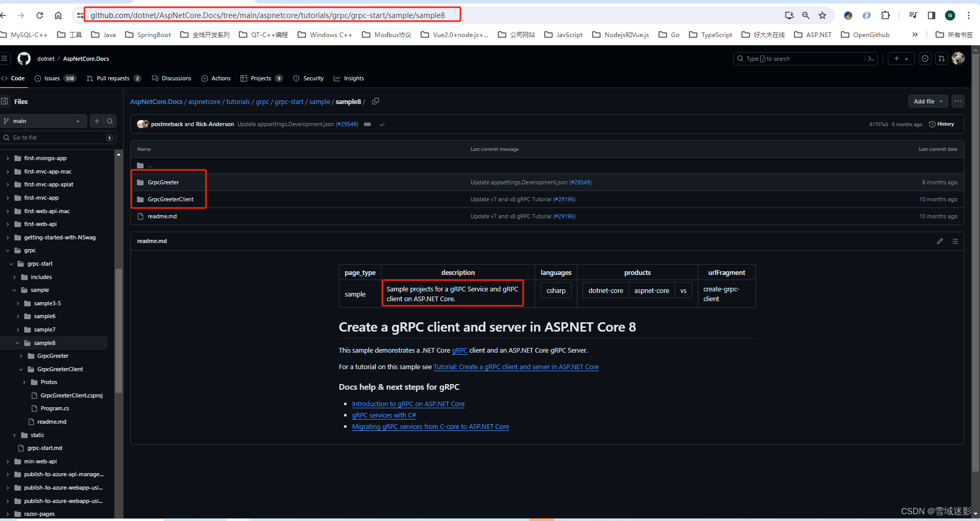980x521 pixels.
Task: Copy the sample8 path icon
Action: click(x=375, y=101)
